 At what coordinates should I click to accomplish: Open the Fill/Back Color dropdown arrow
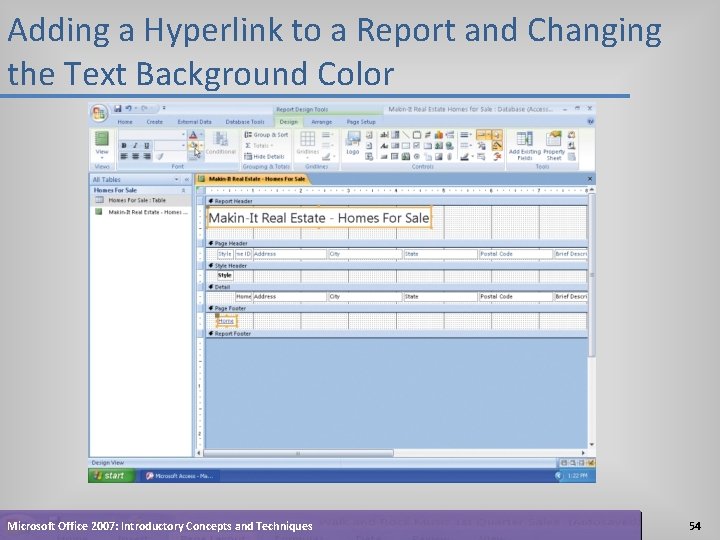(202, 146)
